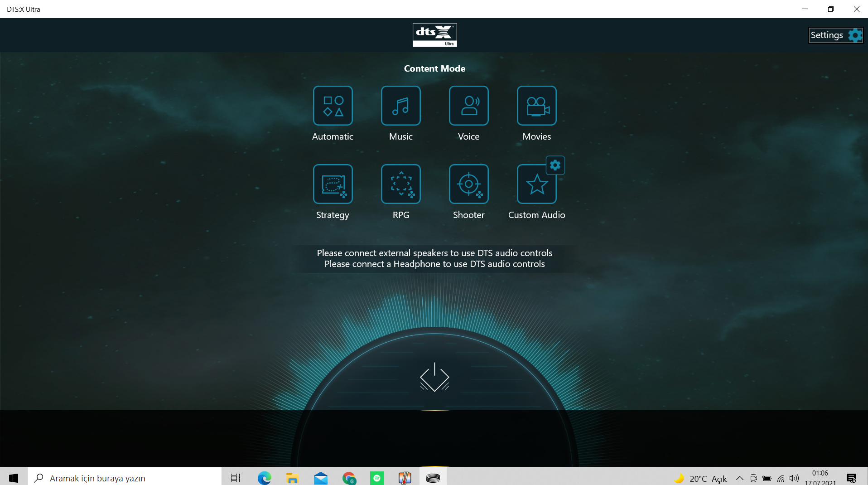
Task: Open the 01:06 clock and calendar
Action: point(820,478)
